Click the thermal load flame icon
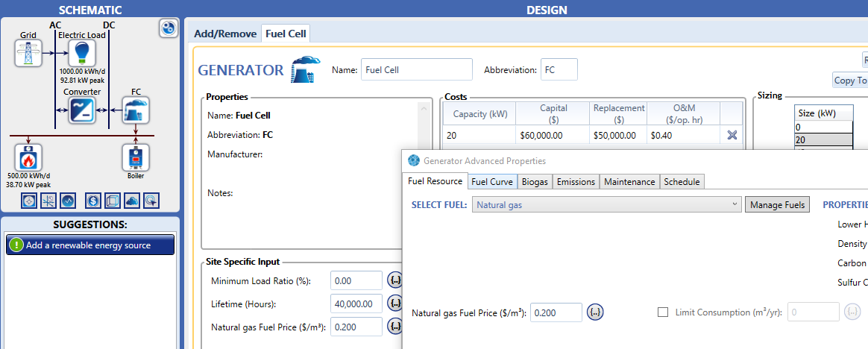The image size is (868, 349). (x=28, y=158)
